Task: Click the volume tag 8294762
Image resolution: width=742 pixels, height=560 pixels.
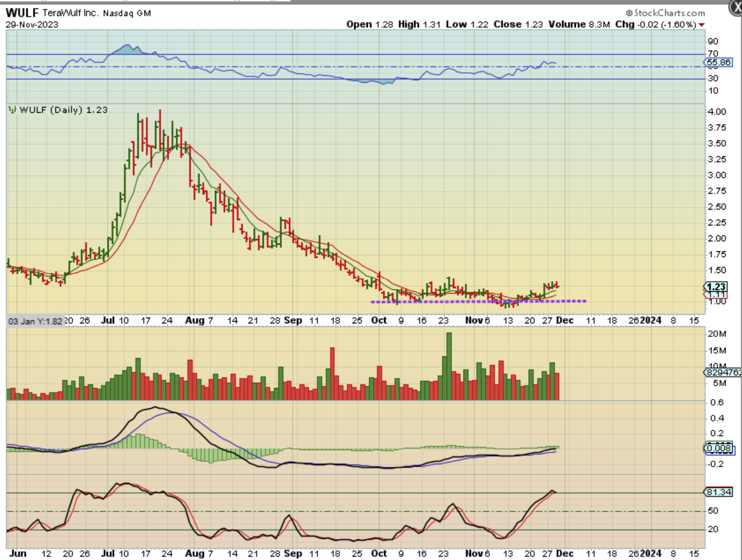Action: click(723, 372)
